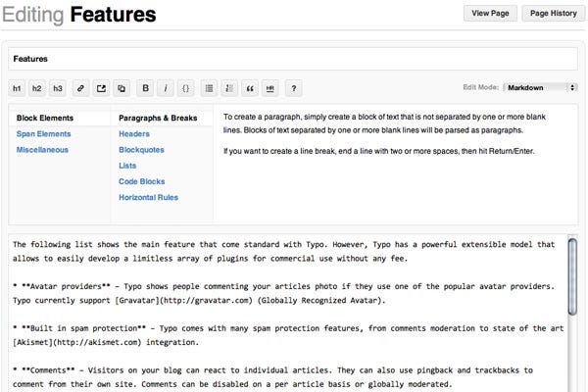
Task: Insert an h3 heading
Action: 58,88
